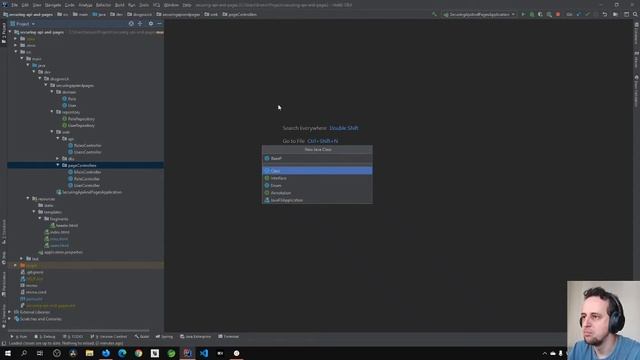
Task: Click the Git update project icon
Action: [x=579, y=14]
